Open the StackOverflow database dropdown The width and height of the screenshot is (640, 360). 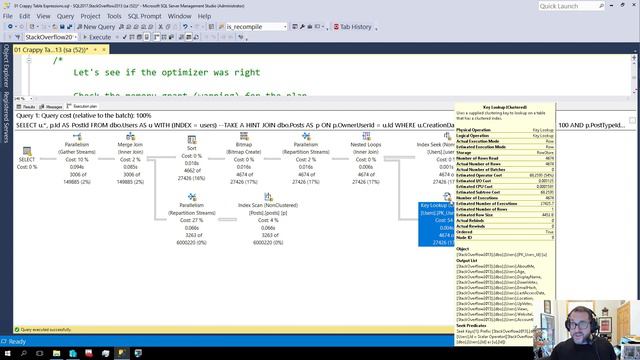[x=76, y=37]
